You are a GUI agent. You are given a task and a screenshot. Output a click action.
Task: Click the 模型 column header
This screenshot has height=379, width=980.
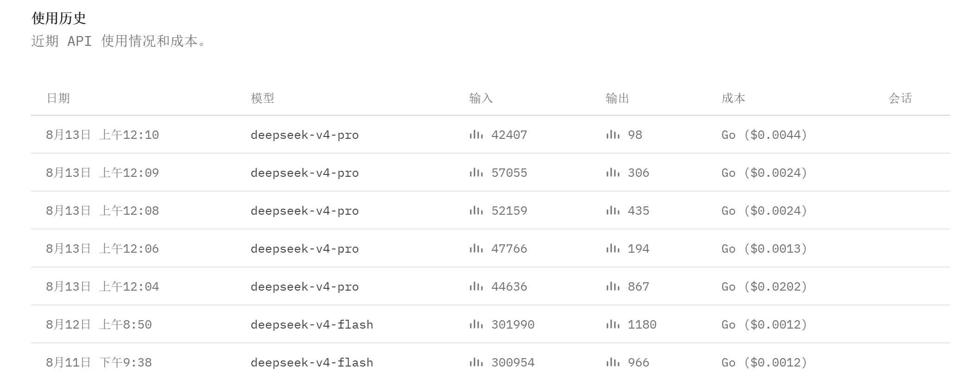click(x=262, y=98)
